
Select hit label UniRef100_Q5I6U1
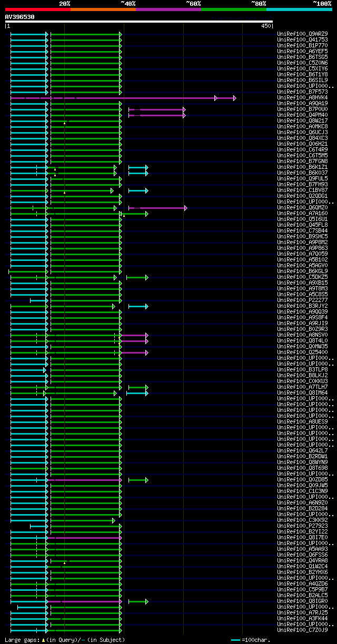pyautogui.click(x=302, y=219)
